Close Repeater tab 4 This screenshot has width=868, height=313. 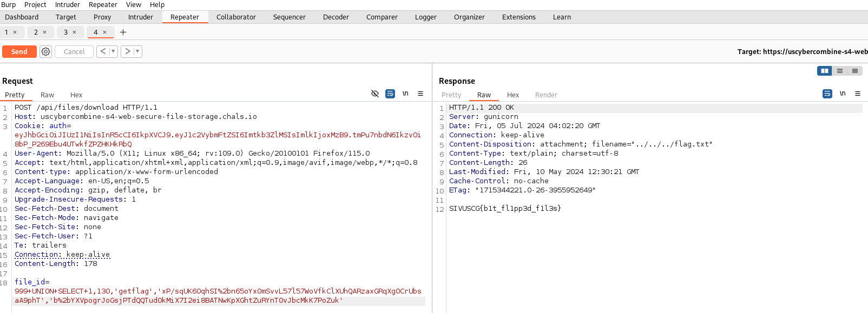105,32
